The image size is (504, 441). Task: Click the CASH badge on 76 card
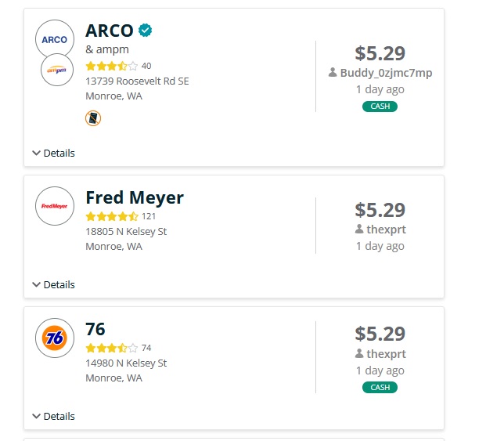(x=380, y=387)
